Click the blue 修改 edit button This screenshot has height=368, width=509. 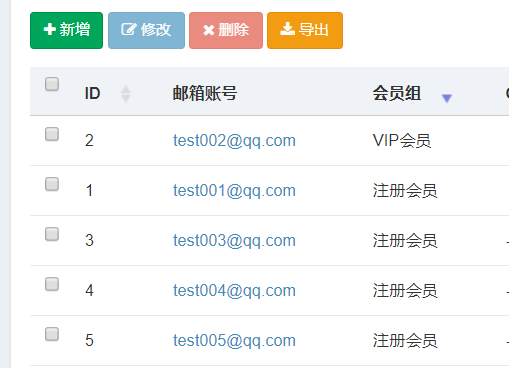coord(146,30)
